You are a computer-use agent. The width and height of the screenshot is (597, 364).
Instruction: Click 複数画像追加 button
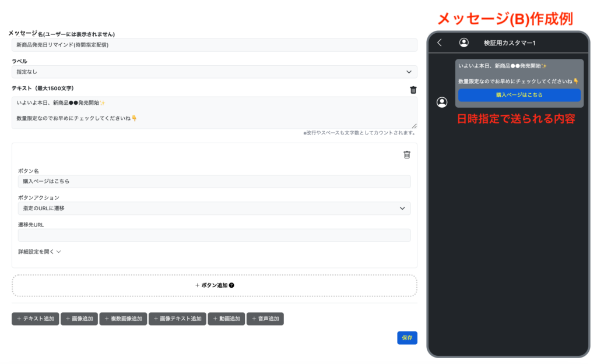click(122, 319)
